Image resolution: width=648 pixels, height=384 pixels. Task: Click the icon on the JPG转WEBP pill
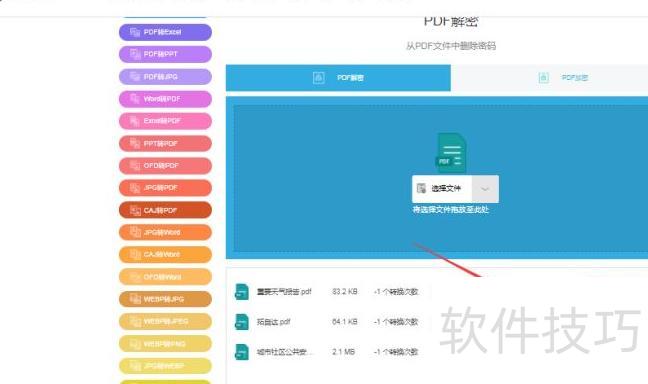coord(135,366)
